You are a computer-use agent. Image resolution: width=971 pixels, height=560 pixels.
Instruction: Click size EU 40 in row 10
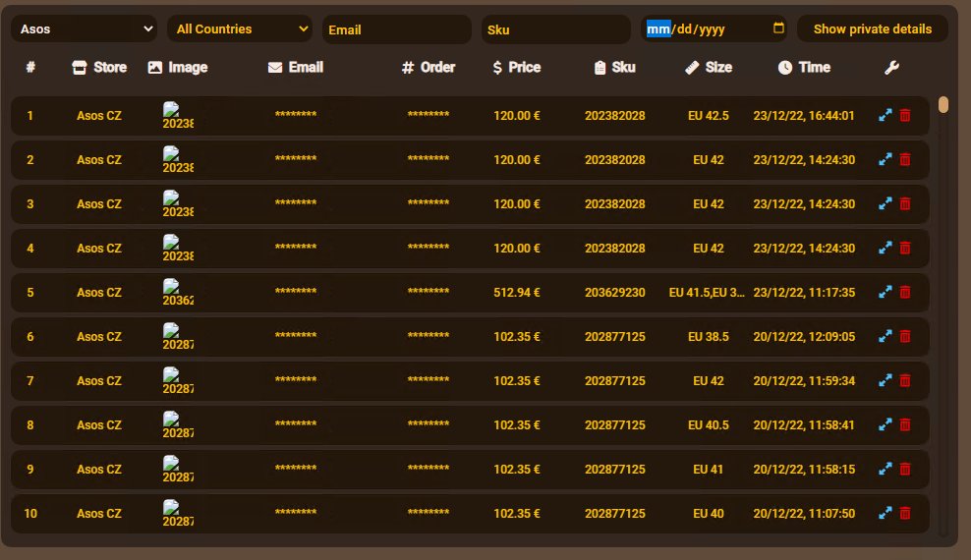[x=709, y=514]
